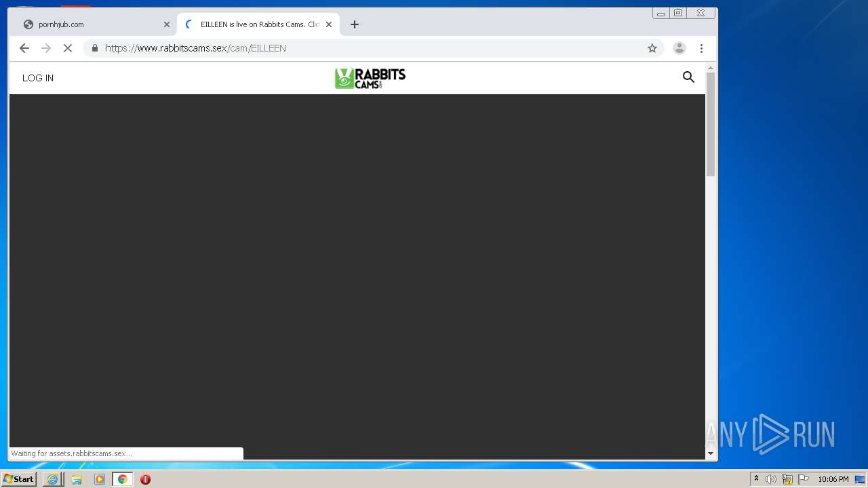
Task: Click the red Opera-style taskbar icon
Action: (145, 479)
